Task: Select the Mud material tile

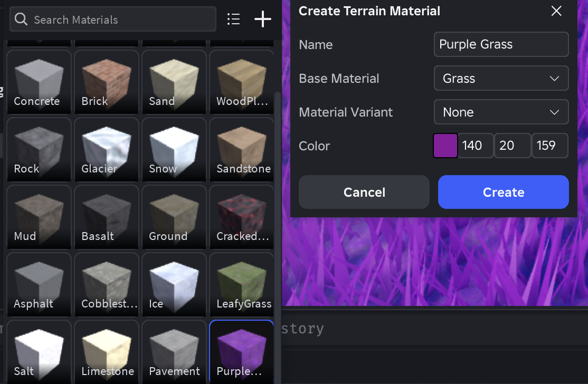Action: [39, 217]
